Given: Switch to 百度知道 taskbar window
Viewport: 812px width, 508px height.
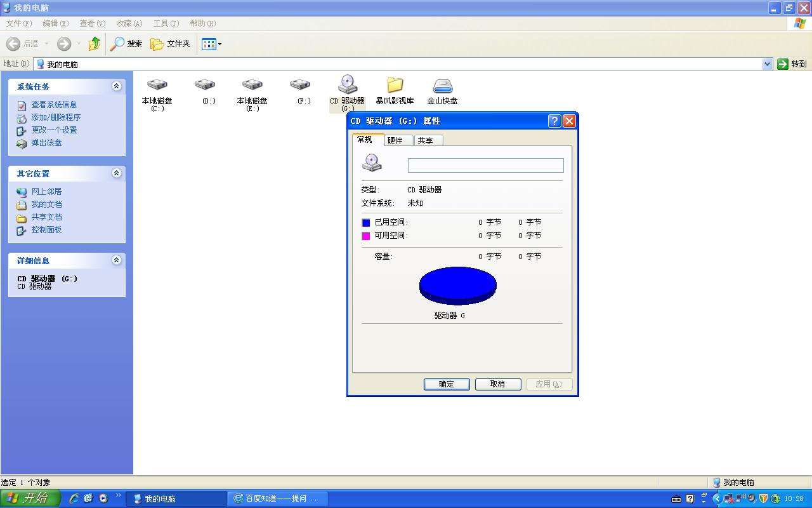Looking at the screenshot, I should point(278,498).
